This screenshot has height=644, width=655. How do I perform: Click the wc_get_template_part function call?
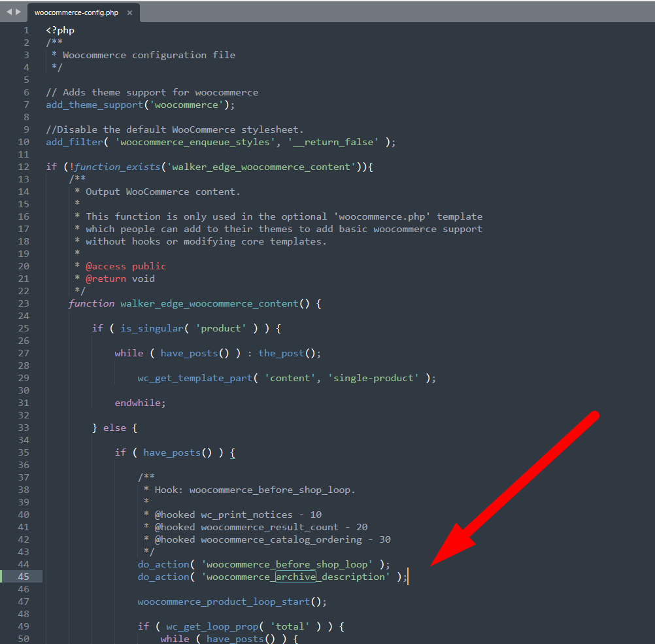(x=195, y=378)
